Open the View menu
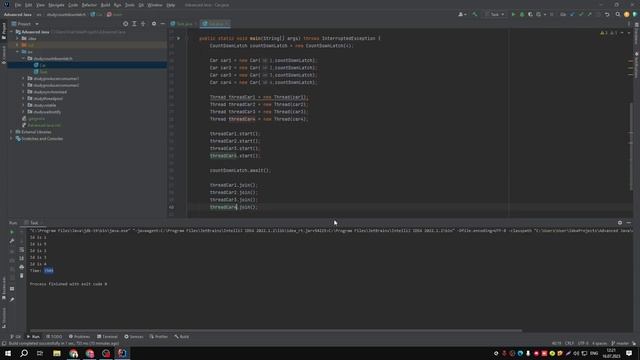The image size is (640, 360). click(40, 5)
